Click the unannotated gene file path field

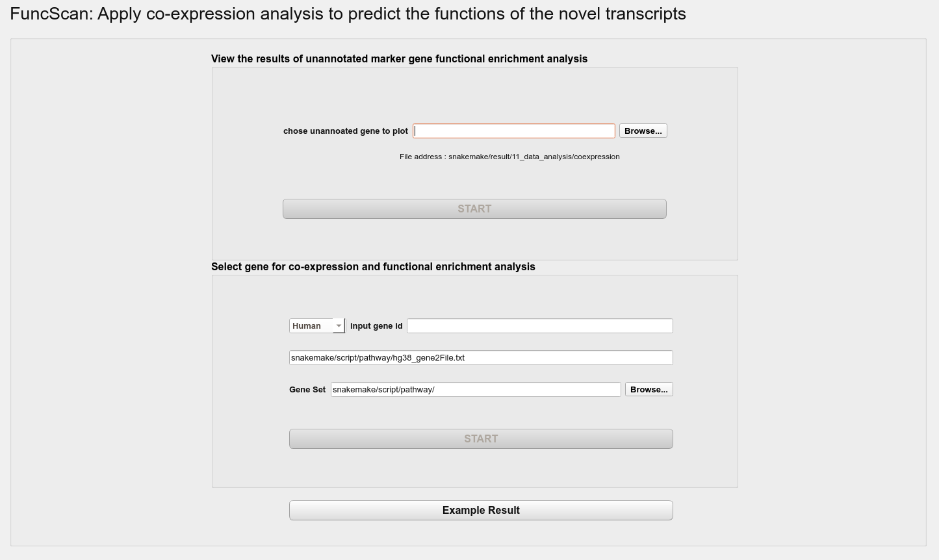[x=513, y=131]
